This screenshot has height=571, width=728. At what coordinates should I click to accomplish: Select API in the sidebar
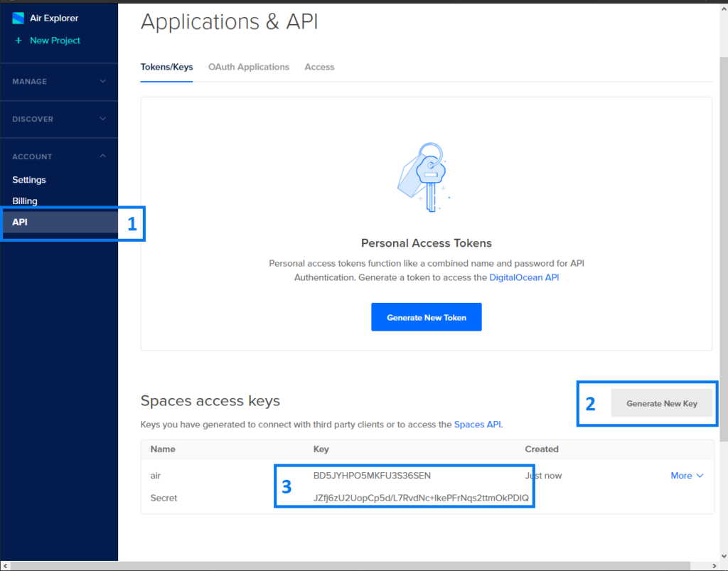click(60, 222)
